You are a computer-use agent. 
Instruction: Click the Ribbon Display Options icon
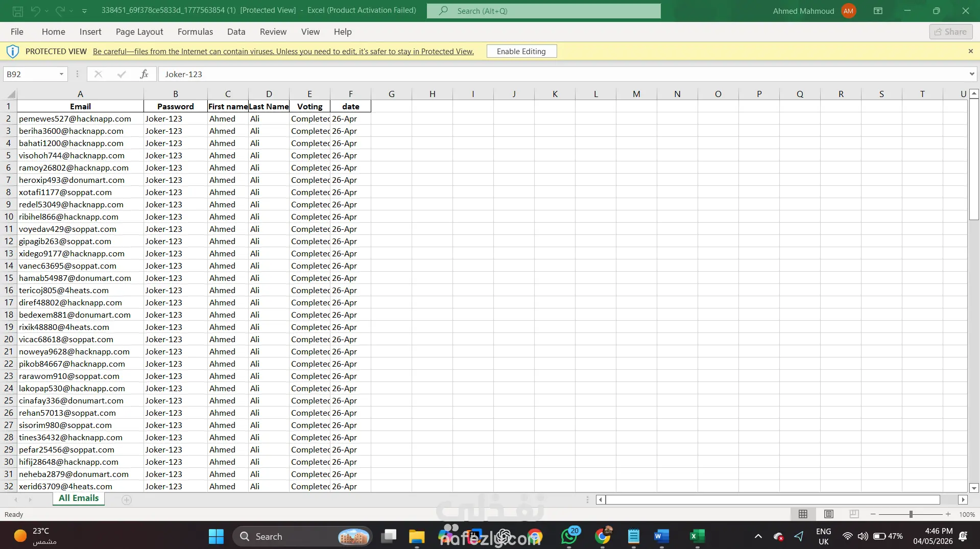[878, 11]
